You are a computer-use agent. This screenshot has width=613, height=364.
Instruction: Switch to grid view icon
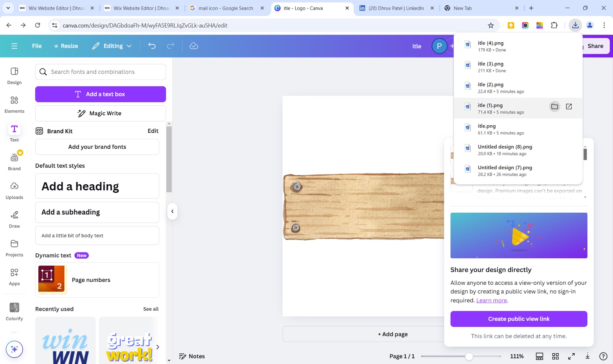point(556,356)
